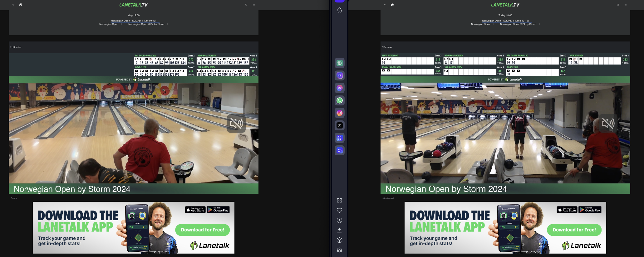Click App Store badge in left ad
Screen dimensions: 644x257
point(195,210)
